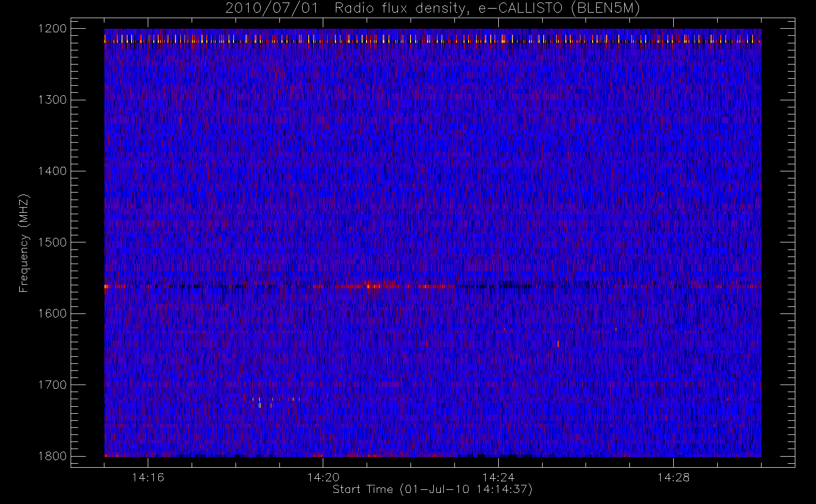Click the 14:28 time tick label
Image resolution: width=816 pixels, height=504 pixels.
(x=673, y=477)
